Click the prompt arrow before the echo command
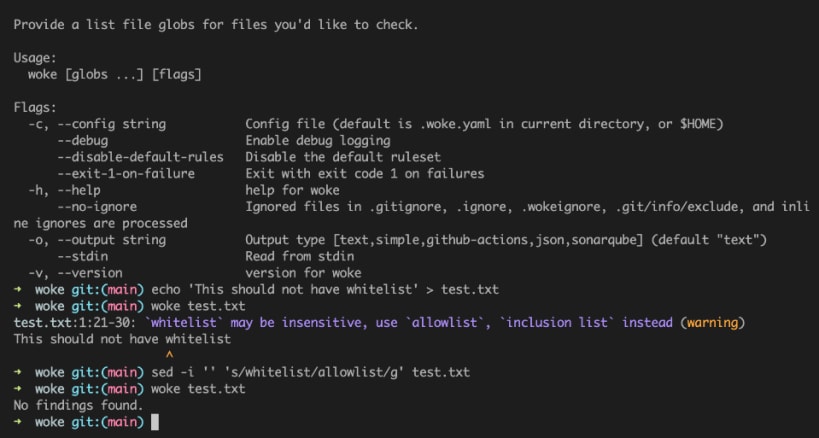The image size is (819, 438). [x=18, y=288]
